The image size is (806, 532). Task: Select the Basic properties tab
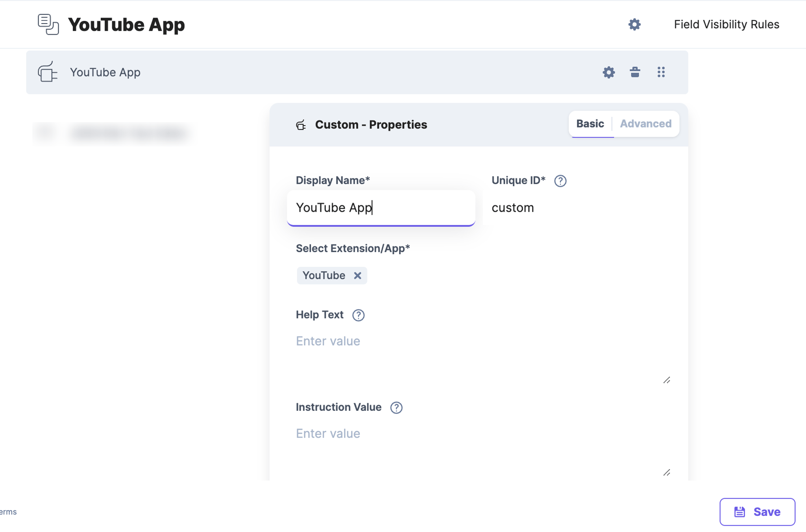[590, 124]
